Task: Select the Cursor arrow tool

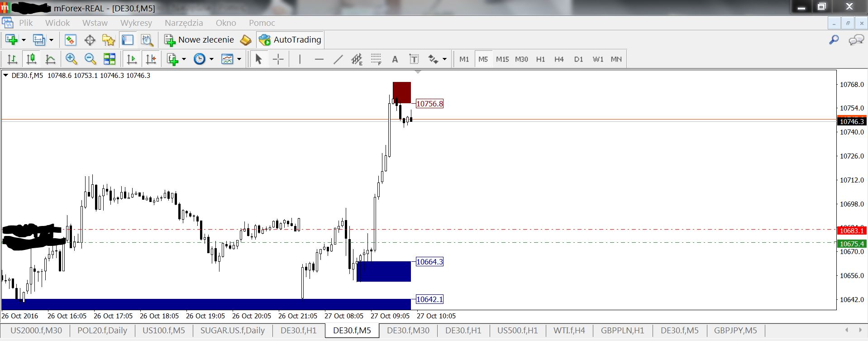Action: [259, 59]
